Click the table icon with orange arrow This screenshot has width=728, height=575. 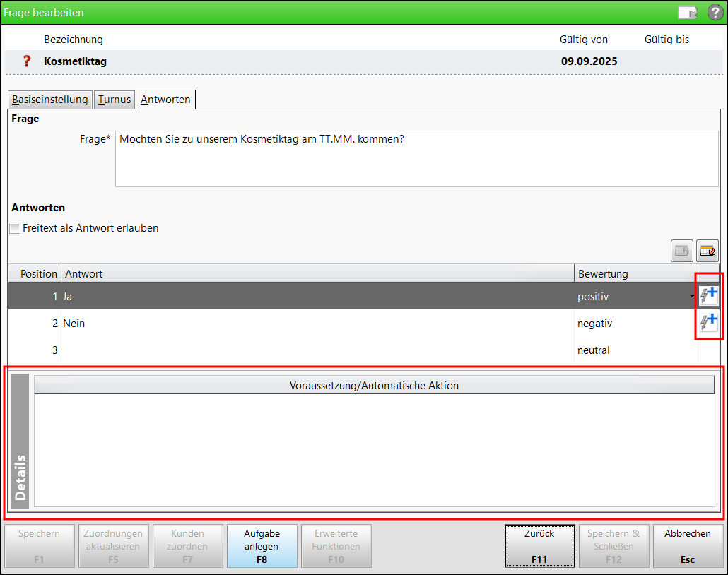707,250
